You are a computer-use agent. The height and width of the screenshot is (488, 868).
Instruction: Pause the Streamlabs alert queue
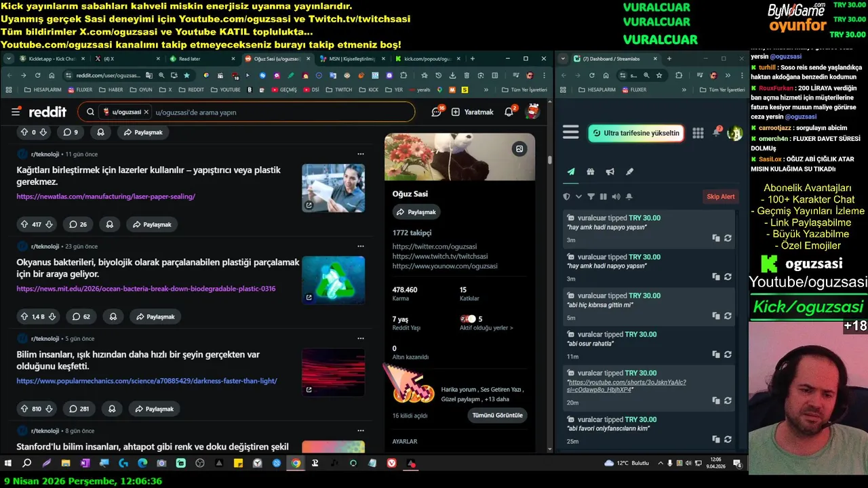603,197
